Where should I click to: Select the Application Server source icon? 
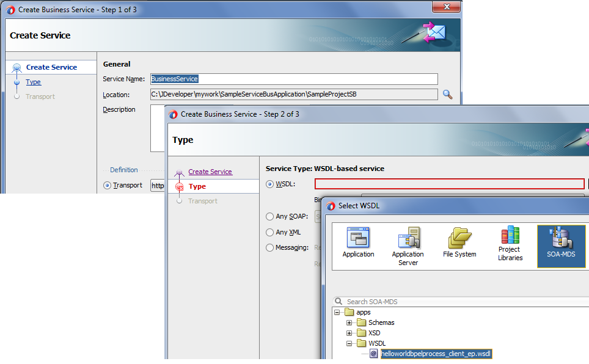(x=408, y=246)
